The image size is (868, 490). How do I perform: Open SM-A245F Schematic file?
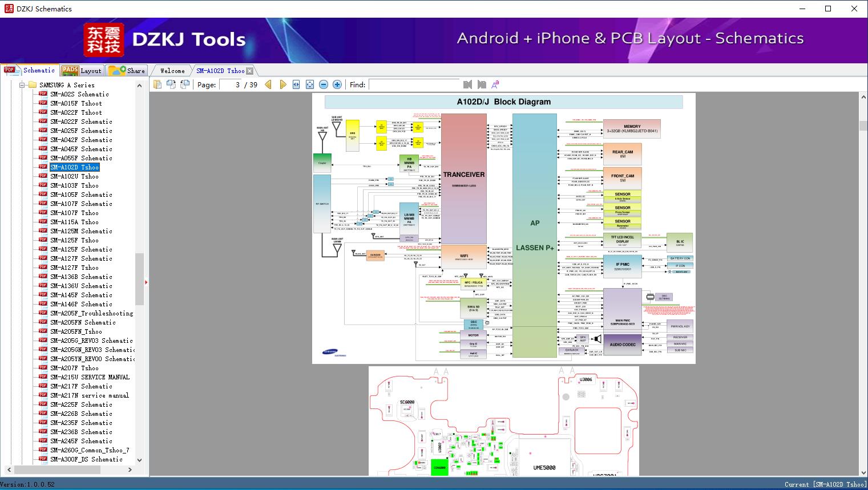coord(81,441)
